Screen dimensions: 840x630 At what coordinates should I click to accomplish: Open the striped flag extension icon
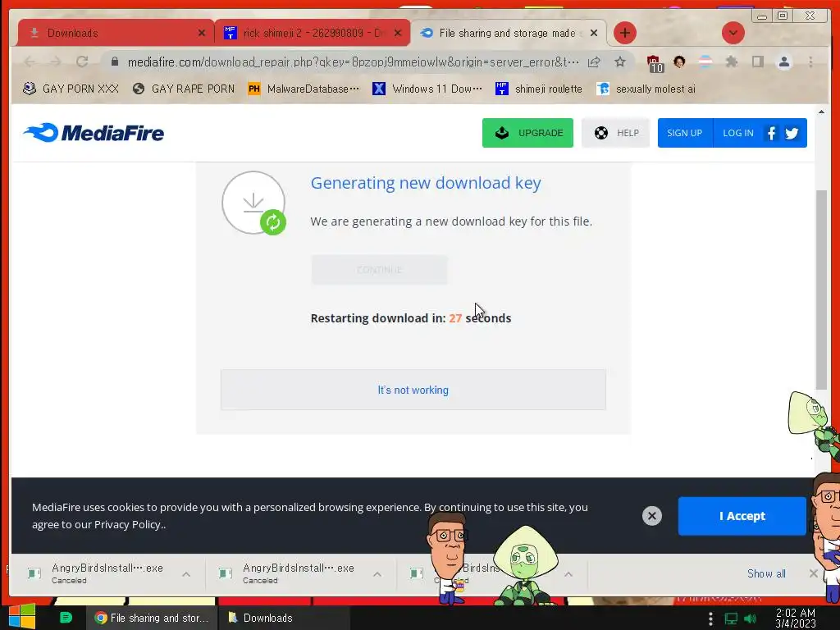(x=705, y=62)
